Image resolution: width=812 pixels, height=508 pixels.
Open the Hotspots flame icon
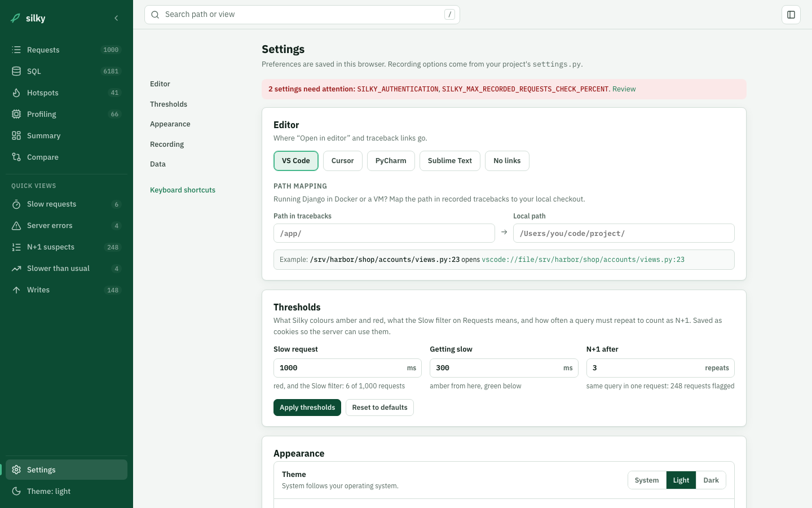(x=16, y=93)
